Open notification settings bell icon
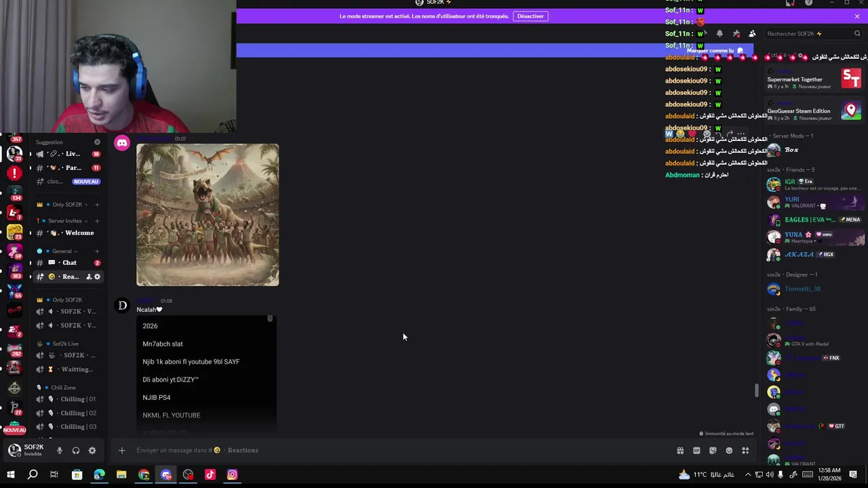Viewport: 868px width, 488px height. coord(719,34)
